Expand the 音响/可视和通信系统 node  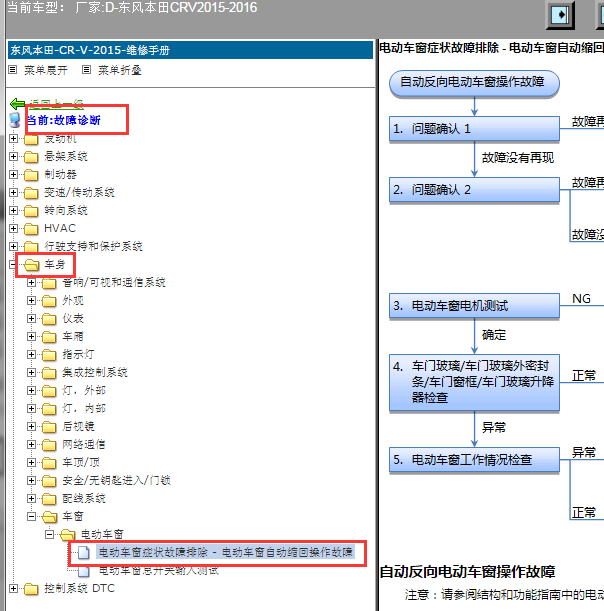coord(31,283)
